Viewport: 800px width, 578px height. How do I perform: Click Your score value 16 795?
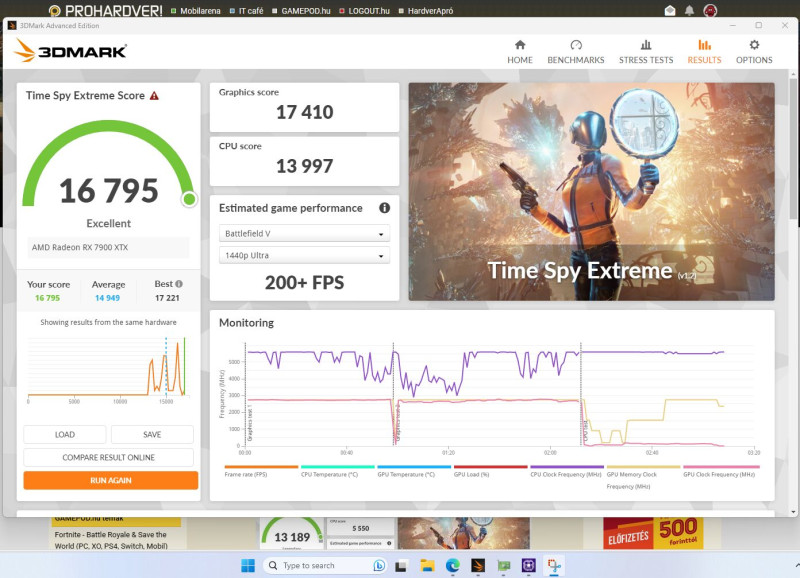(x=47, y=298)
